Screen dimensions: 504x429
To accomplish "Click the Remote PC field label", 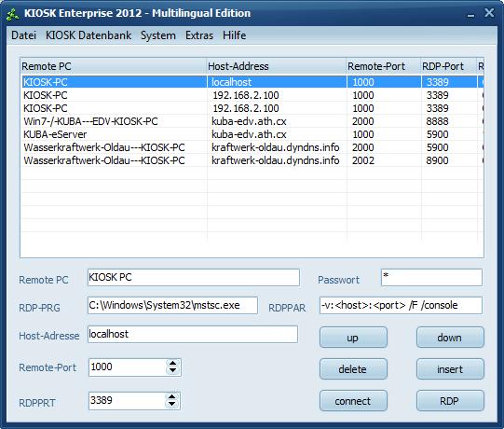I will [44, 280].
